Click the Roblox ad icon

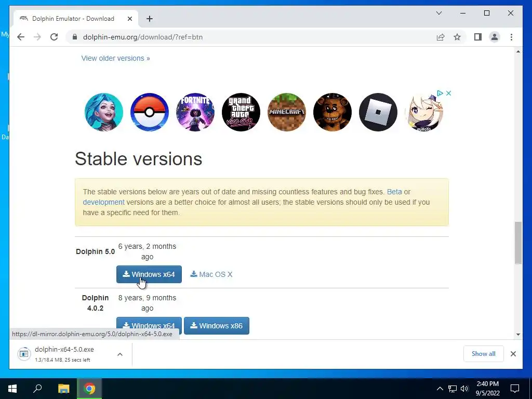tap(378, 112)
